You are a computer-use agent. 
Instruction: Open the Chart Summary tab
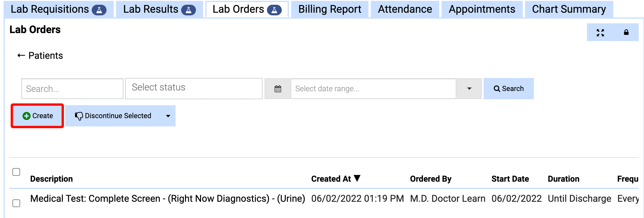pyautogui.click(x=569, y=9)
